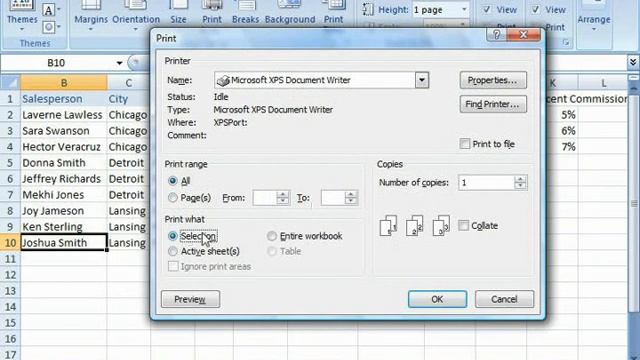Close the Print dialog with the X
This screenshot has width=640, height=360.
(x=524, y=35)
